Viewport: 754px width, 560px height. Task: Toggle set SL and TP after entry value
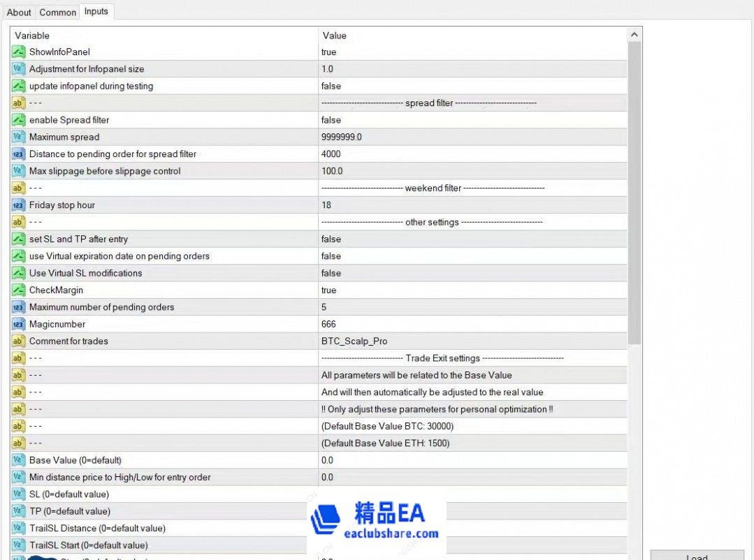pos(472,239)
